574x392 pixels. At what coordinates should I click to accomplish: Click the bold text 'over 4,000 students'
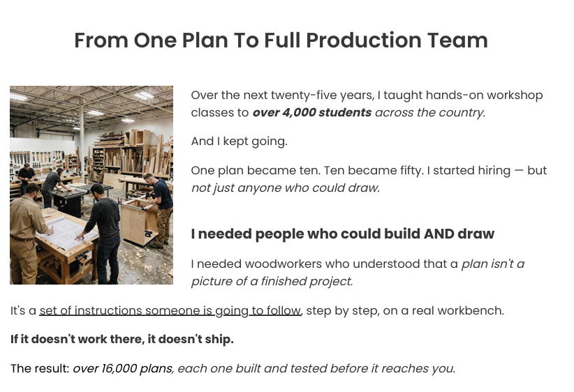point(312,112)
